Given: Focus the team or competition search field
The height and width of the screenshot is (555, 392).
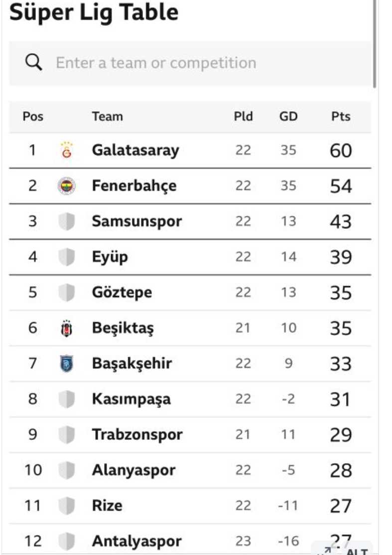Looking at the screenshot, I should (190, 63).
